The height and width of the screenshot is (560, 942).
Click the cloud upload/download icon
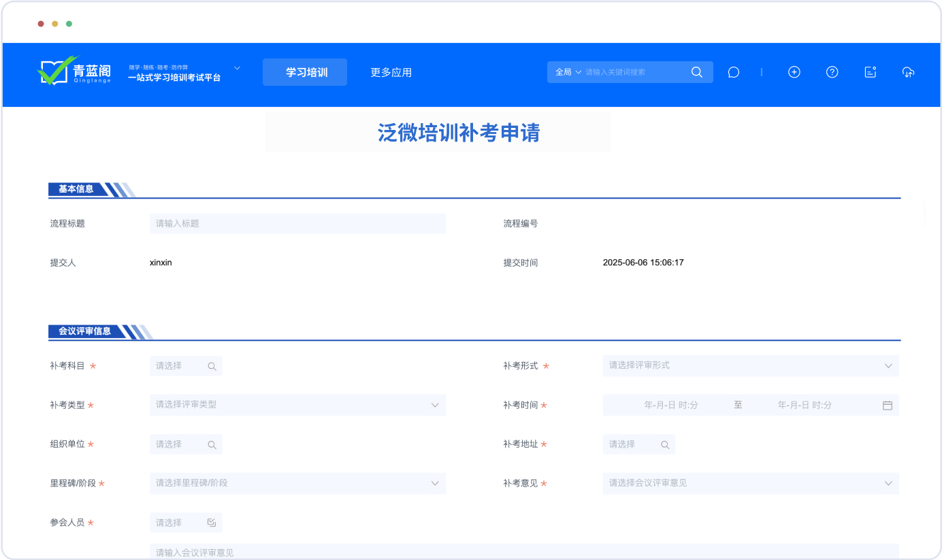coord(908,72)
